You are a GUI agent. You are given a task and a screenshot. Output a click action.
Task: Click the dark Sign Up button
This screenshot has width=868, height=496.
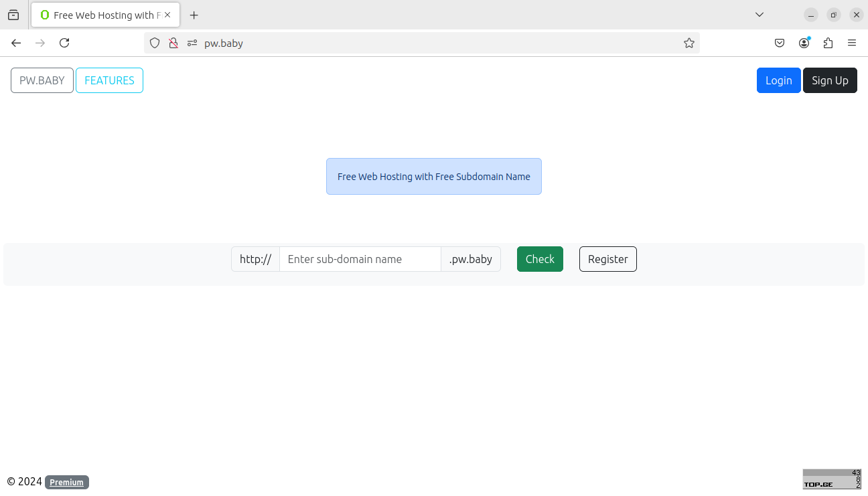point(830,80)
